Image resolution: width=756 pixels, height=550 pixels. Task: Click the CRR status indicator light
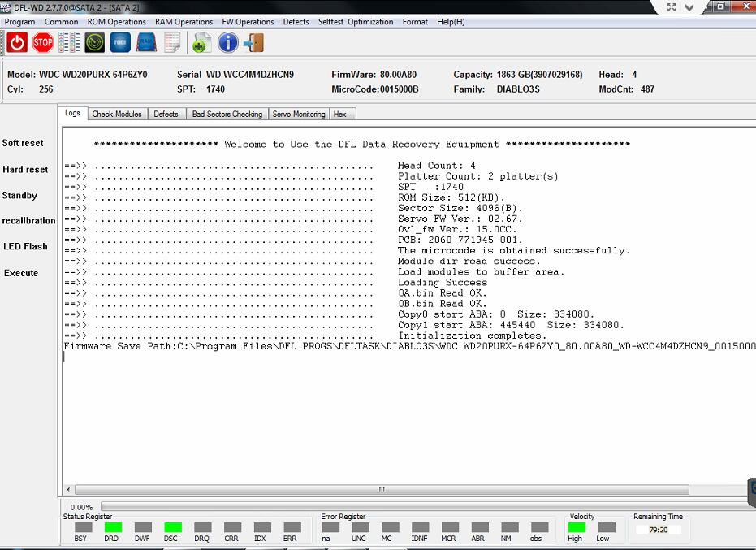[233, 527]
